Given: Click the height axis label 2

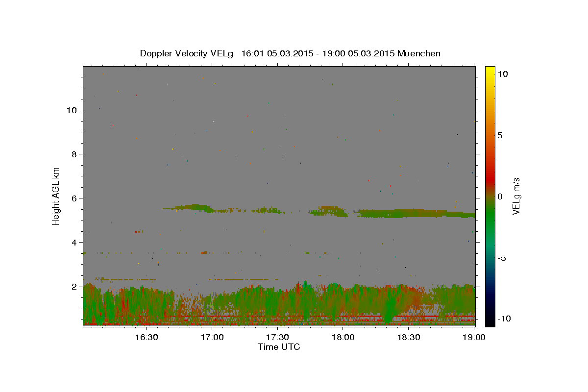Looking at the screenshot, I should tap(74, 286).
